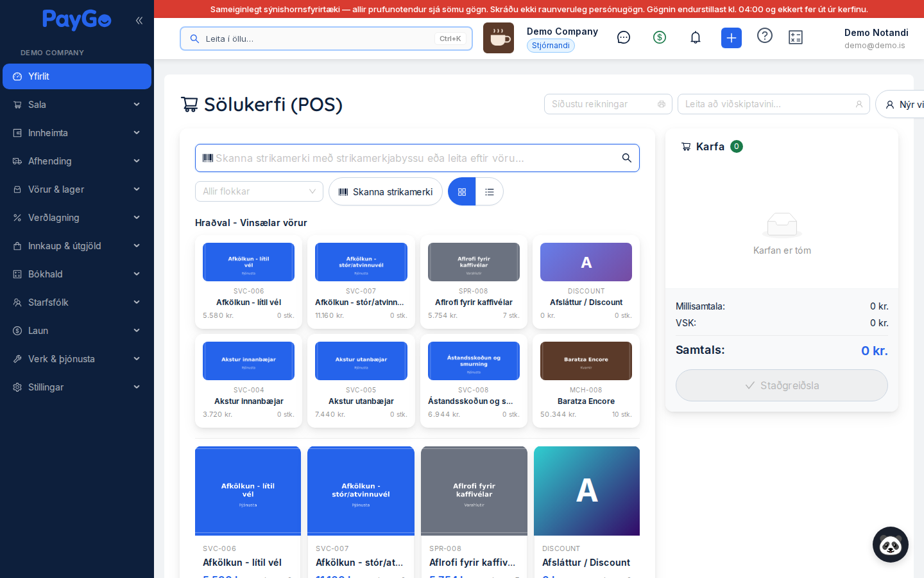Open the Starfsfólk sidebar menu
Screen dimensions: 924x578
[x=77, y=302]
